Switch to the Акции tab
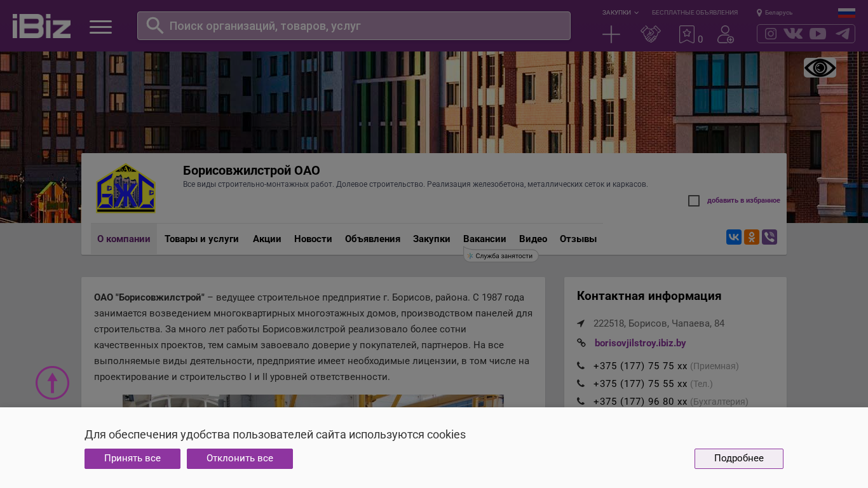 [267, 239]
